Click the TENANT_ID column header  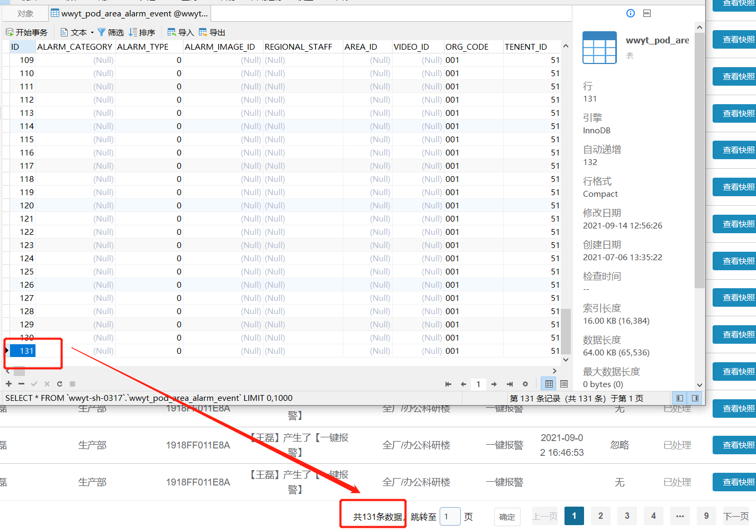(532, 47)
